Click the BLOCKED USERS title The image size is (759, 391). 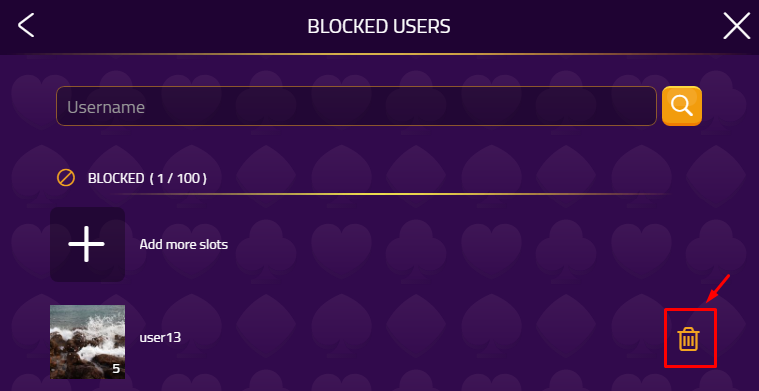coord(379,27)
